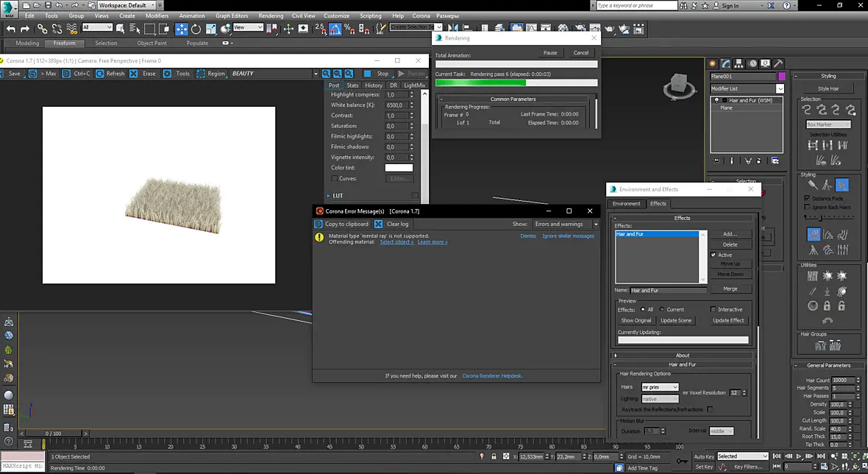Viewport: 868px width, 474px height.
Task: Open the Hierarchy command panel tab
Action: [739, 64]
